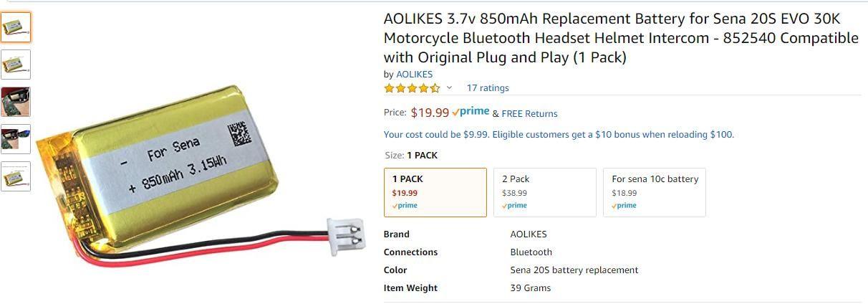Open the $10 bonus reload offer link
Screen dimensions: 868x304
pyautogui.click(x=559, y=134)
